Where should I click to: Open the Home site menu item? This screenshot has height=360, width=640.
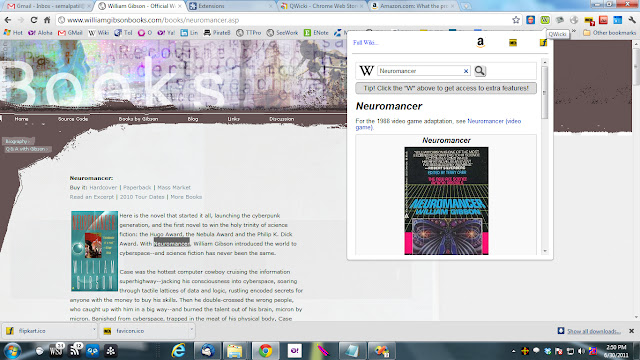21,119
